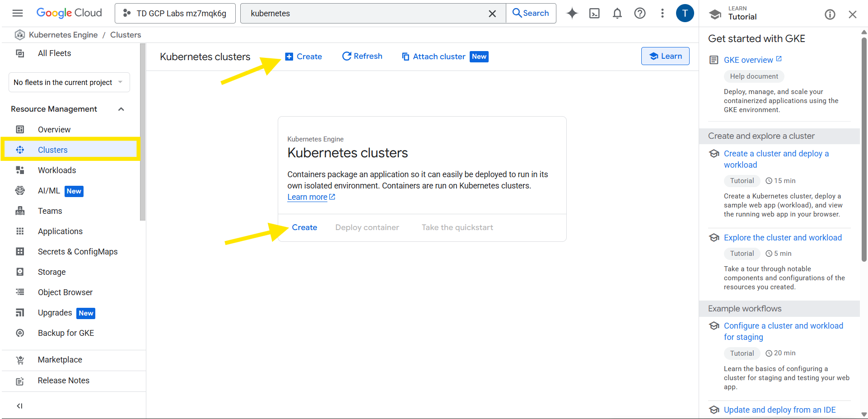The width and height of the screenshot is (868, 419).
Task: Click the tutorial panel info icon
Action: coord(830,14)
